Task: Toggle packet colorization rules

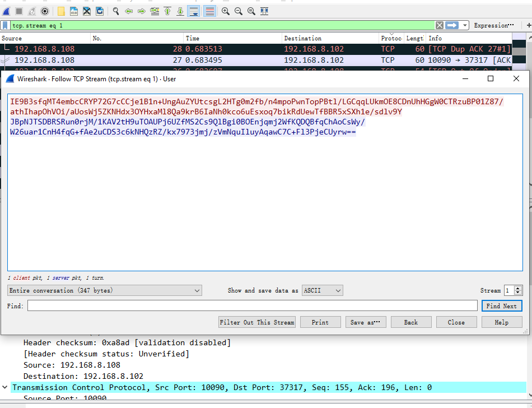Action: (x=209, y=11)
